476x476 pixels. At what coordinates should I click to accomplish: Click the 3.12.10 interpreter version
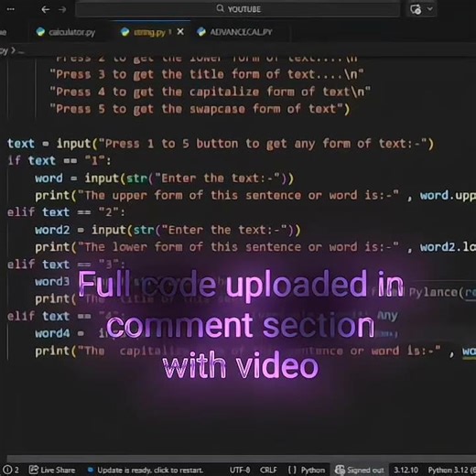click(x=406, y=470)
